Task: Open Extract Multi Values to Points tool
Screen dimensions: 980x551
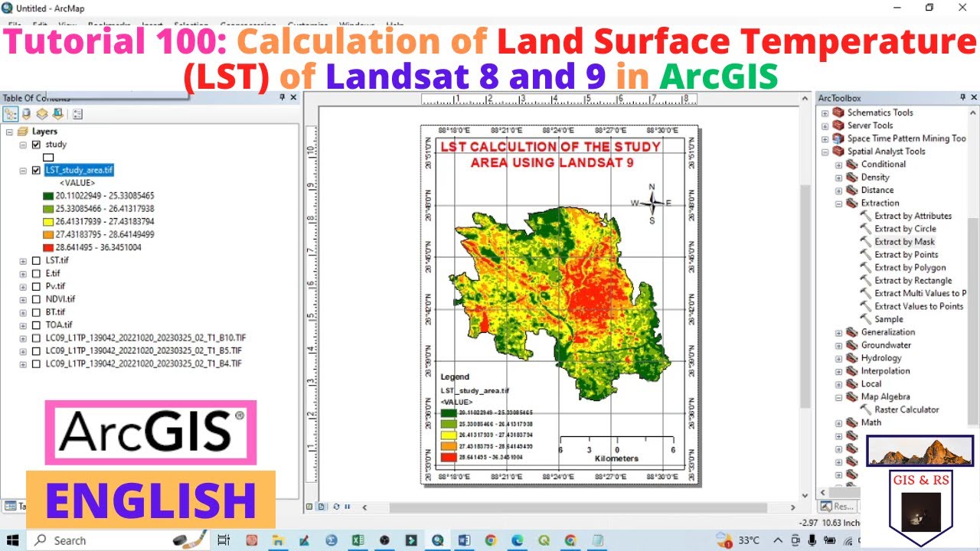Action: point(920,293)
